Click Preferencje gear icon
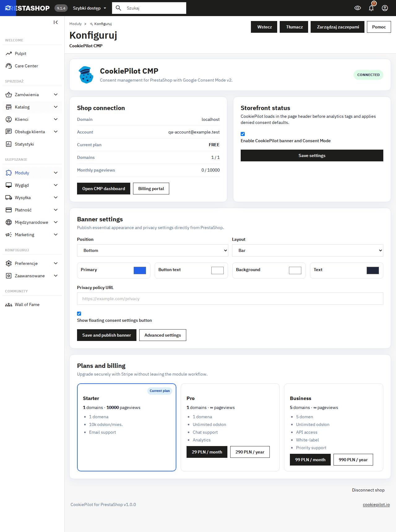This screenshot has height=532, width=396. [x=9, y=263]
